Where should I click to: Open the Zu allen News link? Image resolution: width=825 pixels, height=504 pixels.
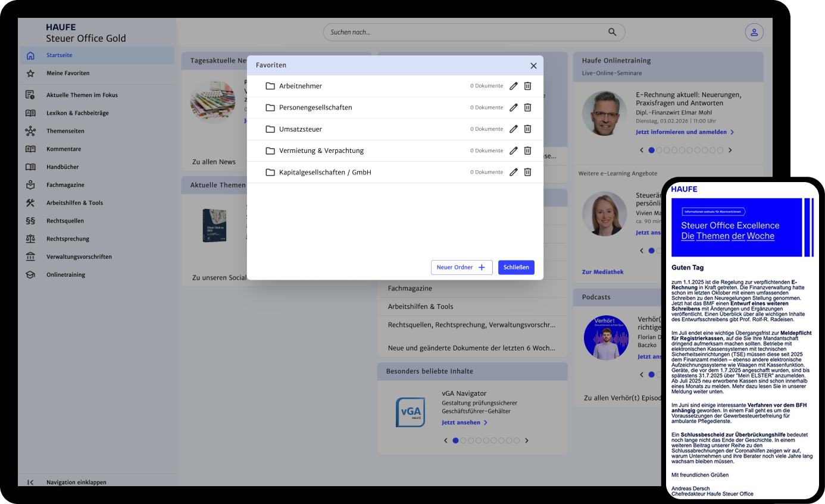tap(214, 162)
